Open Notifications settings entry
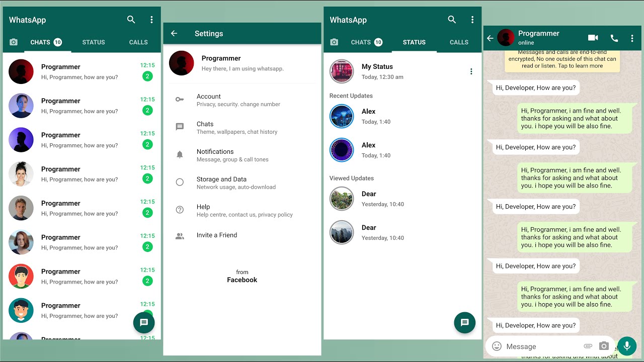This screenshot has width=644, height=362. click(242, 155)
